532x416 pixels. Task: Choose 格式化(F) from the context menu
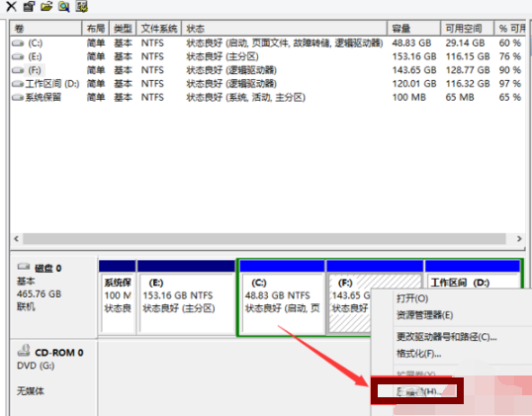tap(418, 354)
